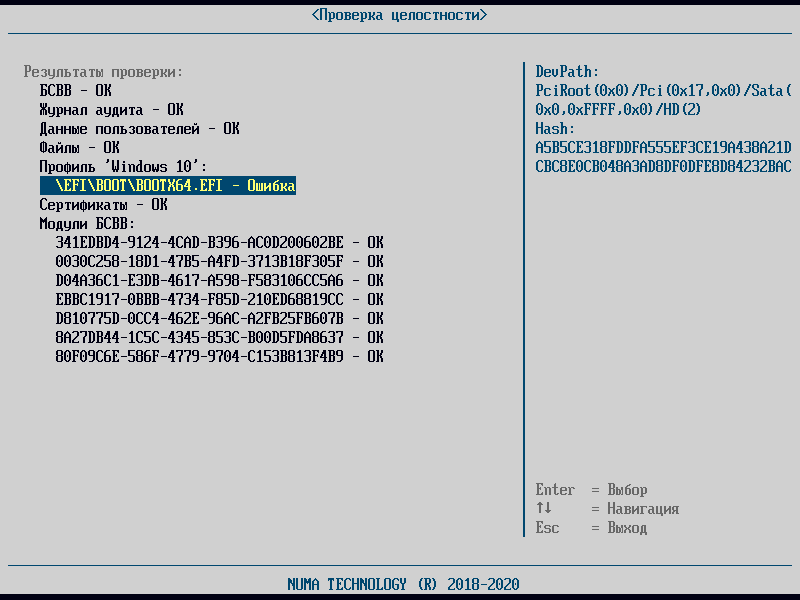The image size is (800, 600).
Task: Select module 341EDBD4-9124-4CAD-B396-AC0D200602BE
Action: pyautogui.click(x=219, y=243)
